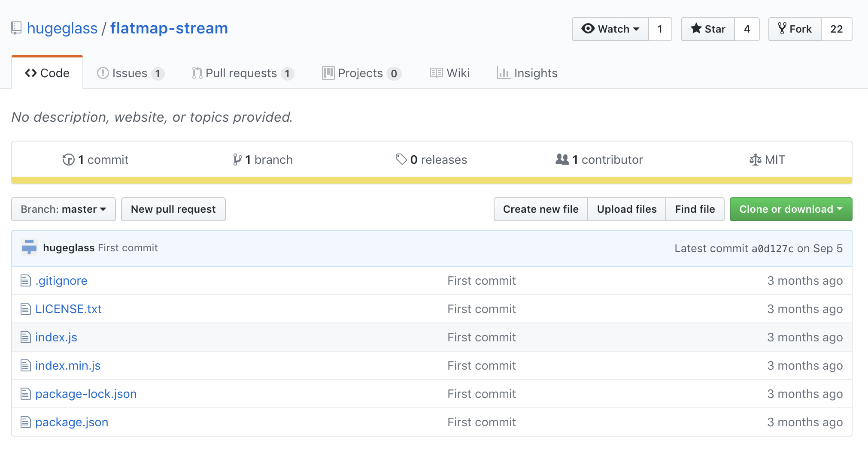
Task: Expand the Clone or download dropdown
Action: [790, 209]
